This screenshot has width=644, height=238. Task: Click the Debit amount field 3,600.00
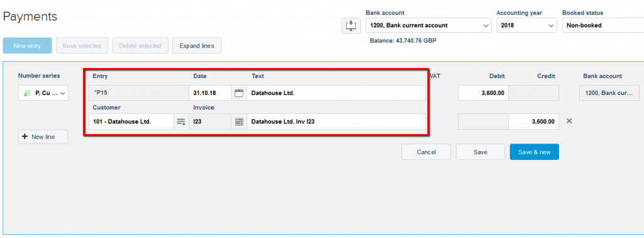[484, 93]
